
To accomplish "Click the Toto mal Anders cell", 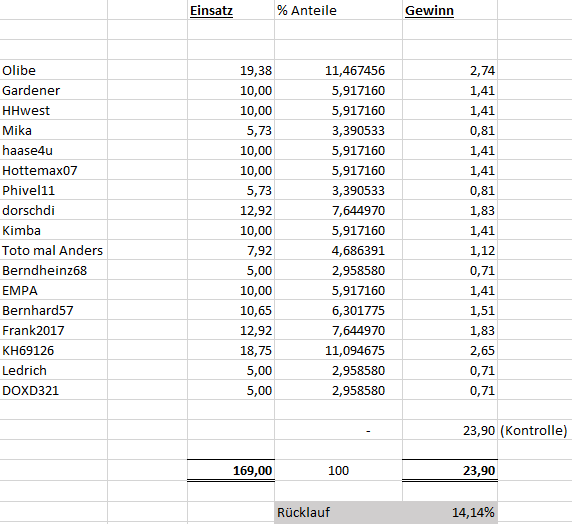I will point(54,250).
